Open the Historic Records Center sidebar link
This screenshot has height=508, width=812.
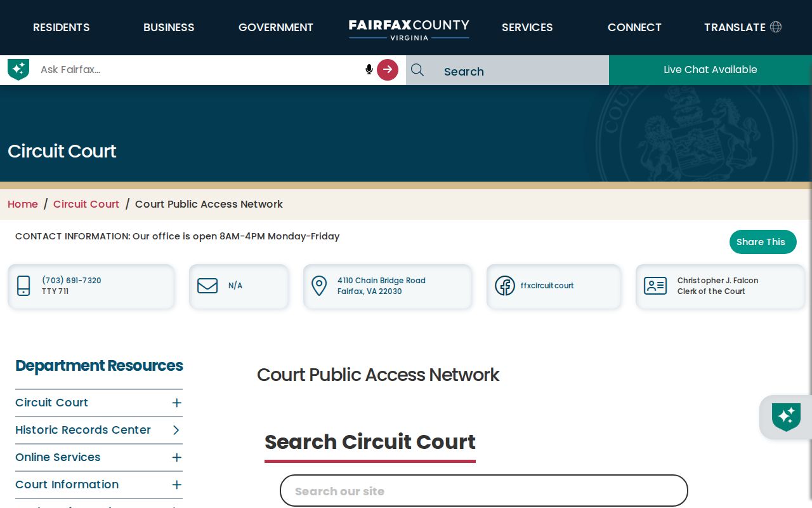tap(83, 430)
